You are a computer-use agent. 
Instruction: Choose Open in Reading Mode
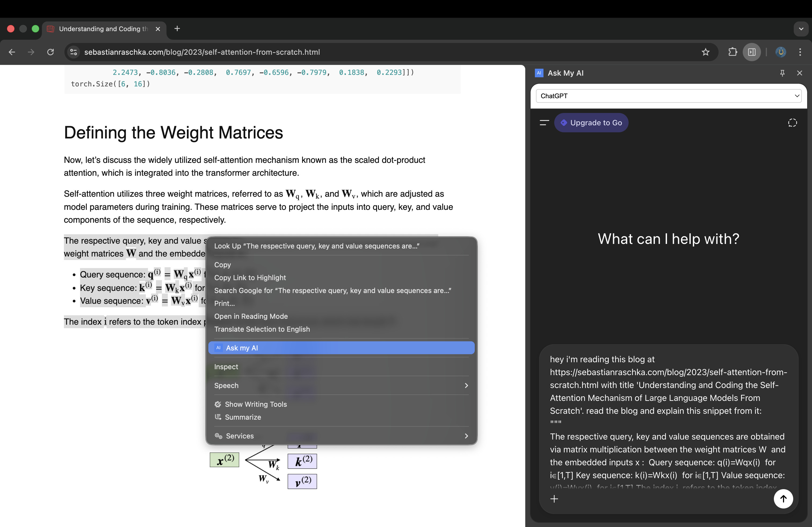click(251, 316)
